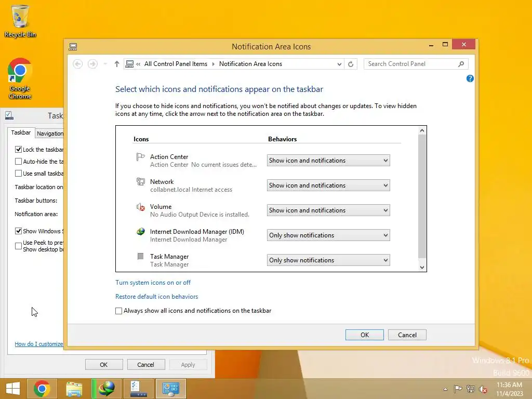Enable Always show all icons and notifications
This screenshot has height=399, width=532.
tap(119, 311)
